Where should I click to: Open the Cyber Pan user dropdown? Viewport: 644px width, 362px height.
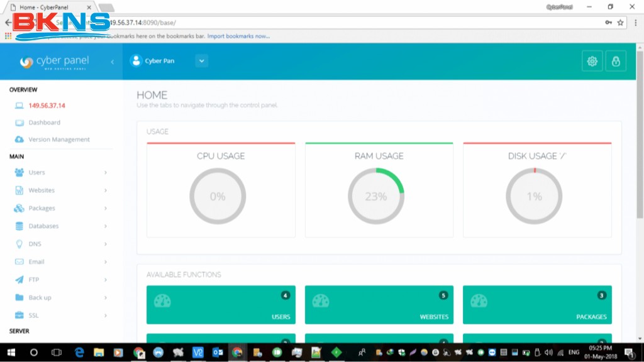tap(201, 61)
